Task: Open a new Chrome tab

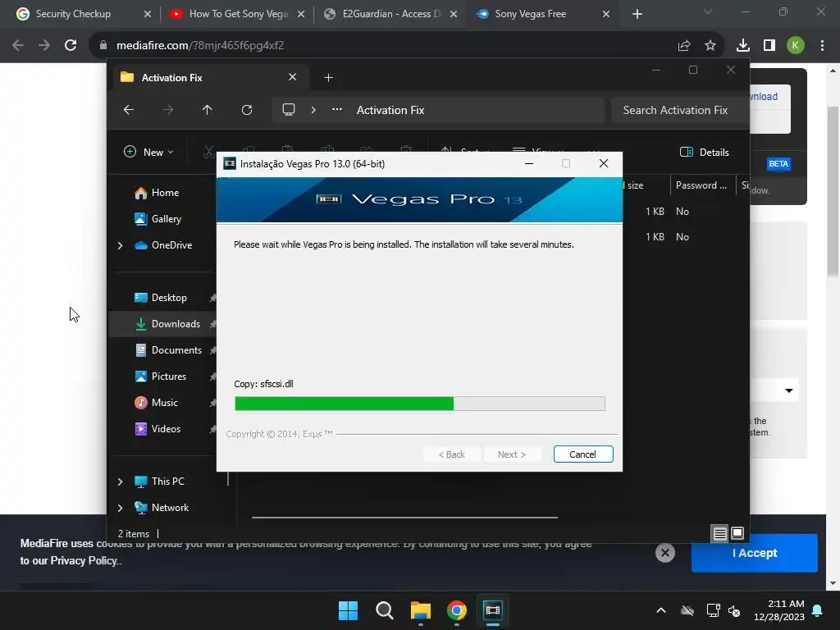Action: (x=637, y=14)
